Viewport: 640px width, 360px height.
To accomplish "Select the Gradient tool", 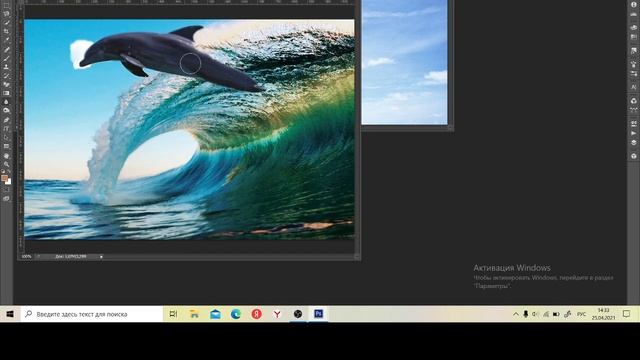I will [x=6, y=93].
